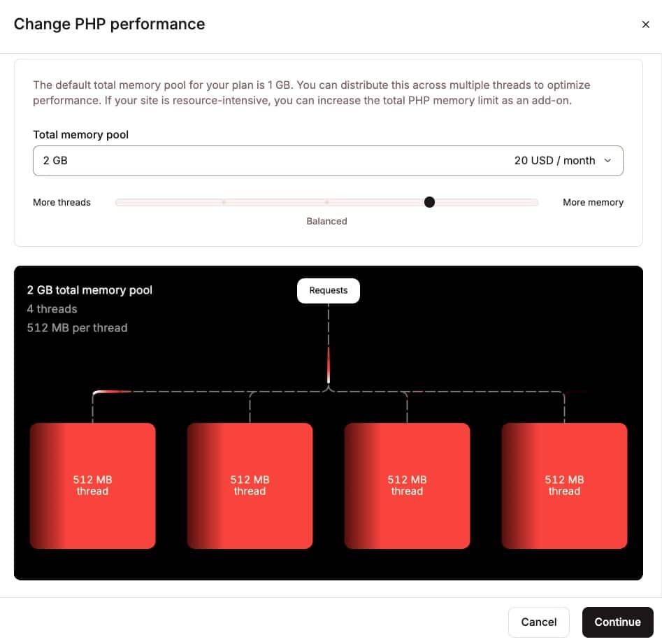
Task: Click the More threads label
Action: pos(62,202)
